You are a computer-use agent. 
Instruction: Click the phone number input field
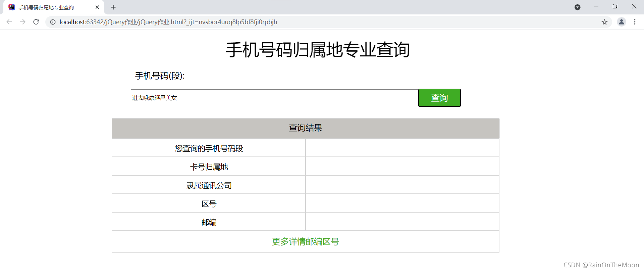pyautogui.click(x=274, y=98)
